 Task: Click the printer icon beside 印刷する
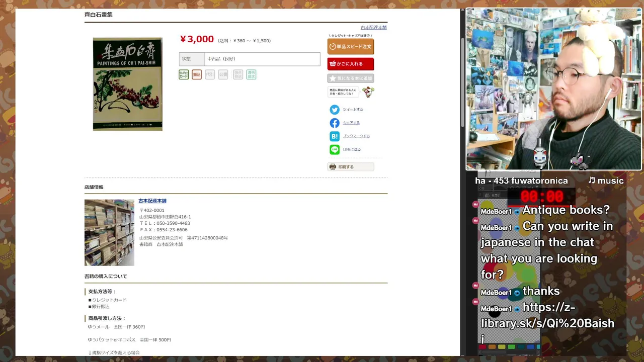333,167
